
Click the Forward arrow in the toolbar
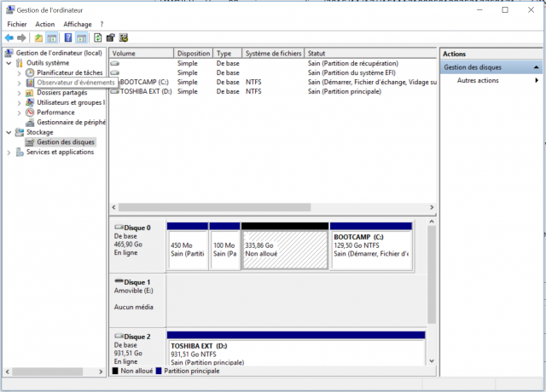(x=21, y=37)
